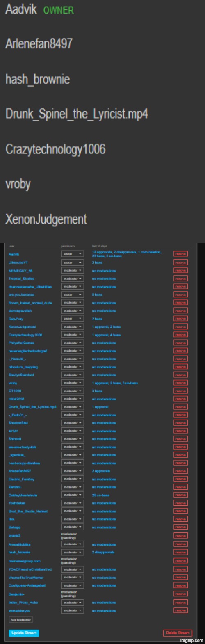The width and height of the screenshot is (205, 644).
Task: Change permission dropdown for MEMEGUY_56
Action: (x=73, y=271)
